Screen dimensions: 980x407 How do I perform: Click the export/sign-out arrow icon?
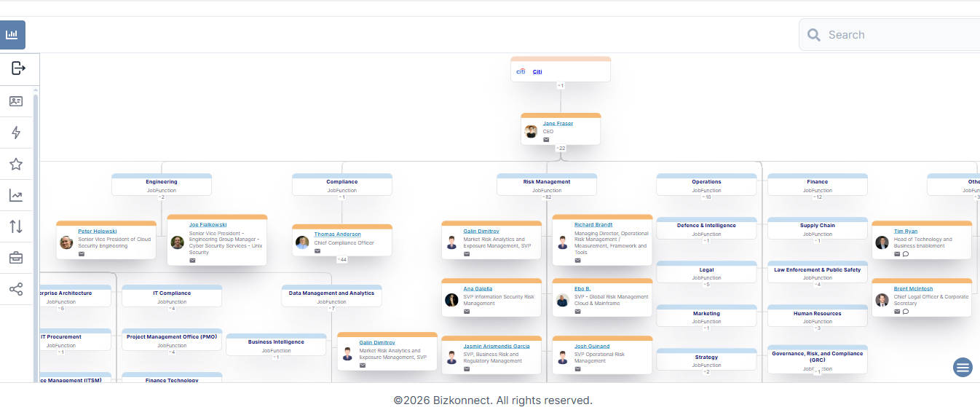[x=18, y=68]
